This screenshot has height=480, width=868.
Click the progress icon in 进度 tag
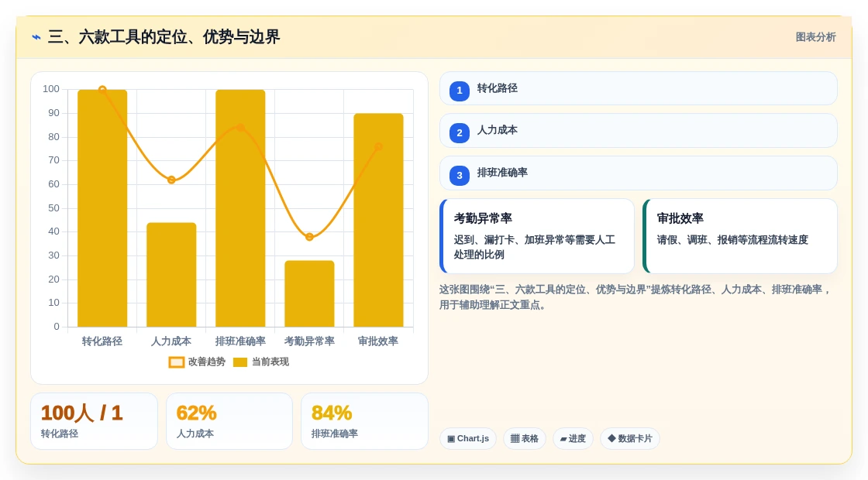click(563, 439)
